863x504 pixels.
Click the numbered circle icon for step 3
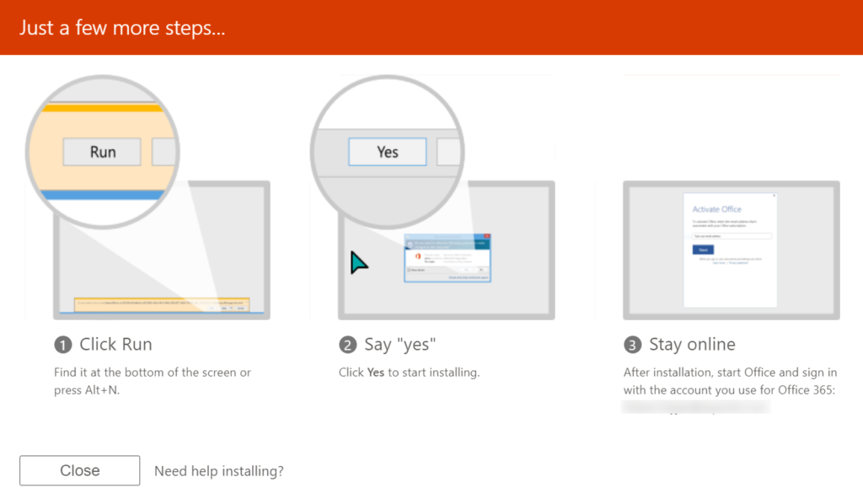click(x=632, y=344)
